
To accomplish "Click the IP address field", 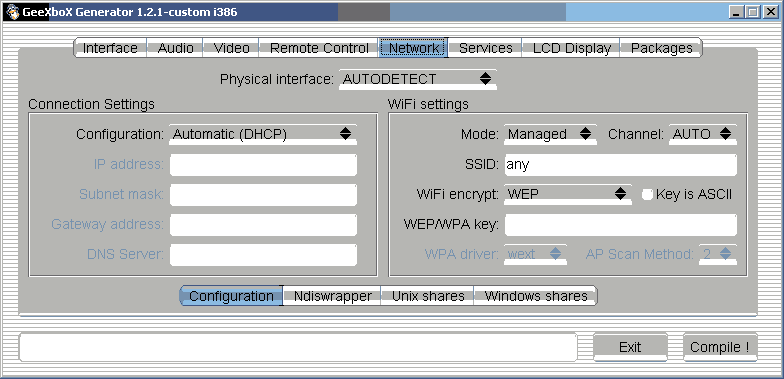I will 264,164.
